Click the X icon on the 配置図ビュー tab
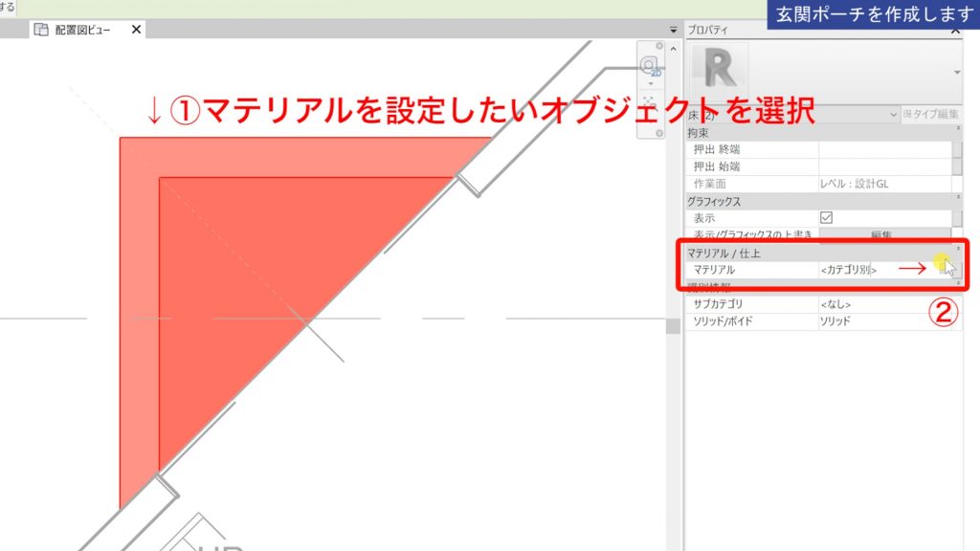 coord(134,30)
